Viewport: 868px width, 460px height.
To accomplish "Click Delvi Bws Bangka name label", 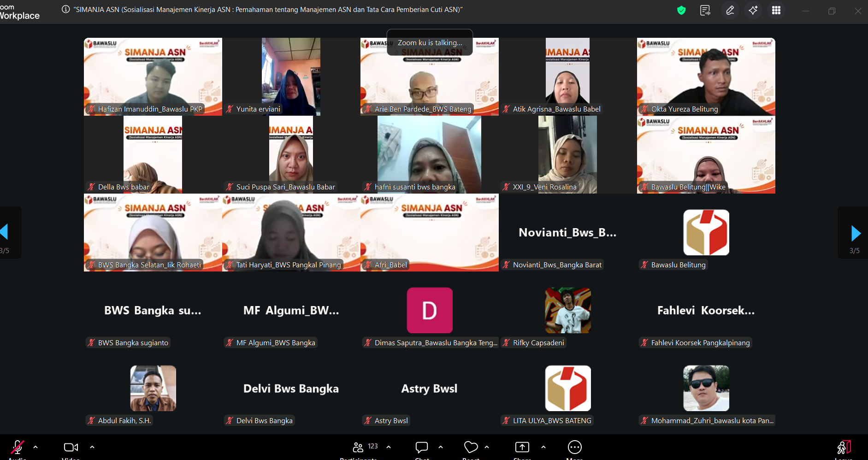I will tap(265, 421).
